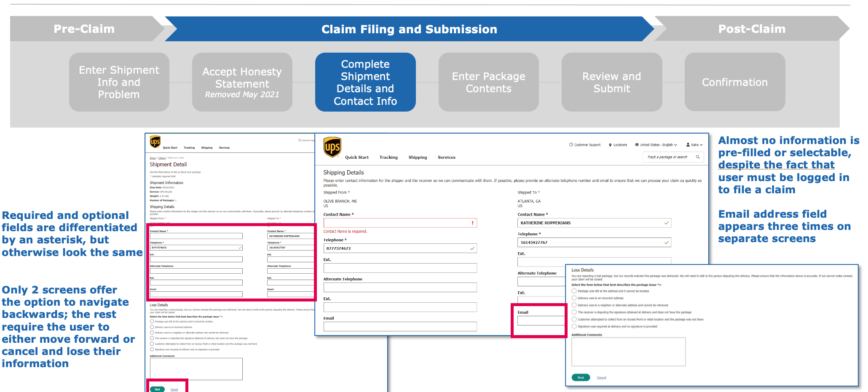Click the green checkmark in the 16145927767 field, Shipping Details screenshot
This screenshot has width=868, height=392.
[667, 243]
